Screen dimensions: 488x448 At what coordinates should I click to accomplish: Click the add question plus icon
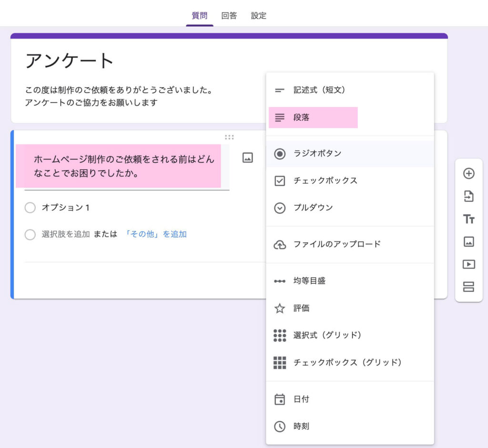(x=469, y=173)
